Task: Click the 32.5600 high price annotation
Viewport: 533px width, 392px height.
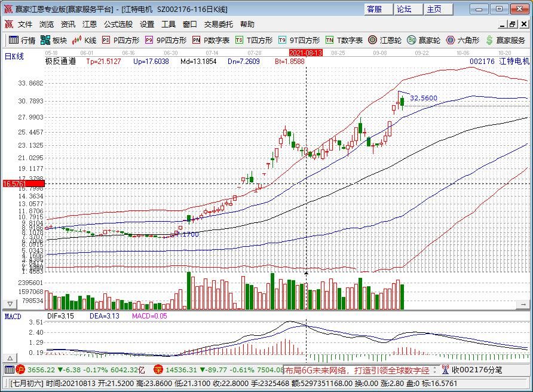Action: (x=424, y=98)
